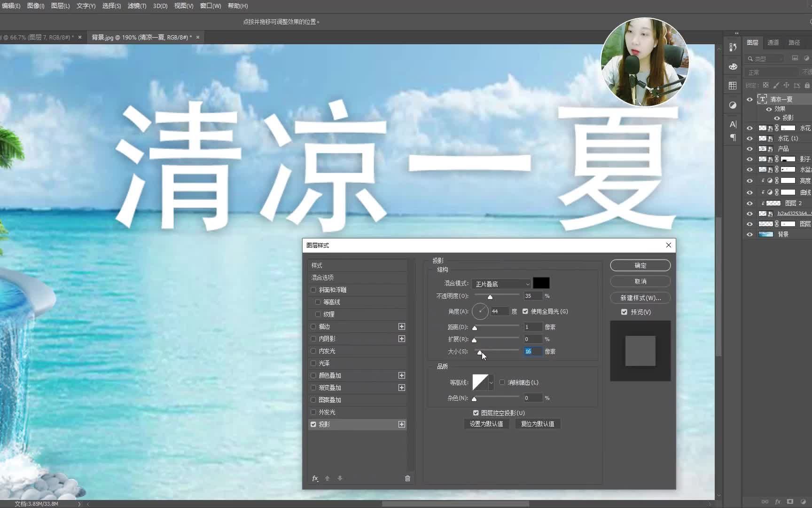812x508 pixels.
Task: Click the fx icon at Layers panel bottom
Action: click(778, 502)
